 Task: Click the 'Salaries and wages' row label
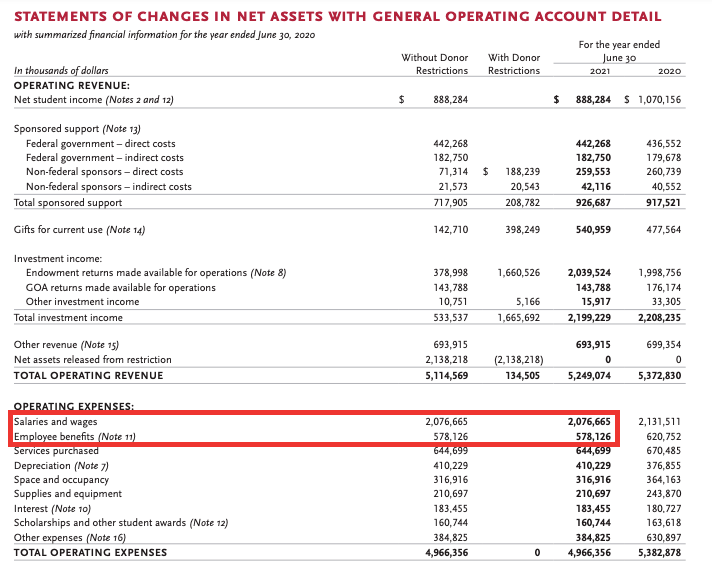pyautogui.click(x=55, y=422)
